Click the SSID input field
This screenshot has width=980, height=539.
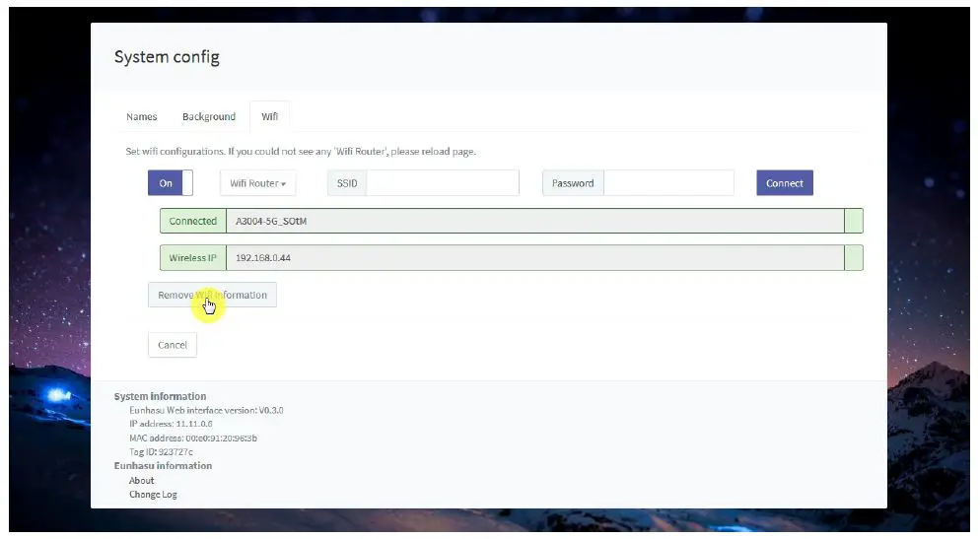(443, 183)
